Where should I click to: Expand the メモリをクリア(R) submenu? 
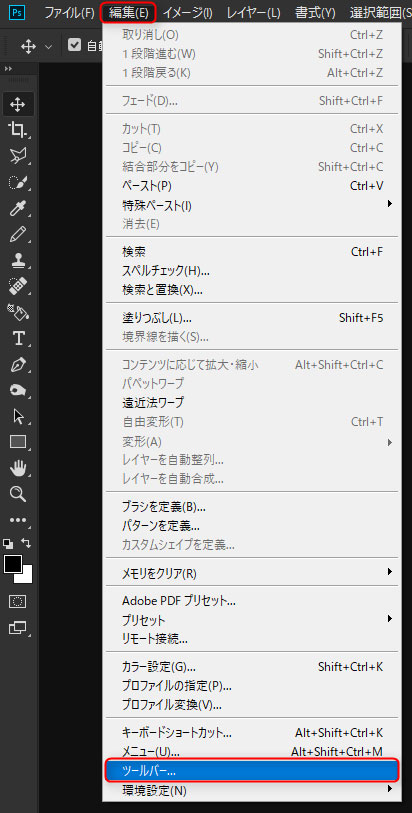[x=252, y=573]
